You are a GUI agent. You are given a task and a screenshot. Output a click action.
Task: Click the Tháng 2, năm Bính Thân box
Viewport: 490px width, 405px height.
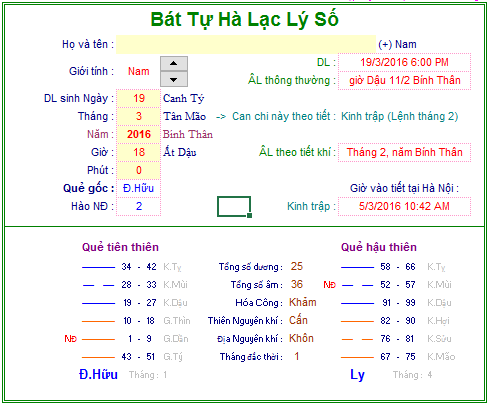point(404,152)
